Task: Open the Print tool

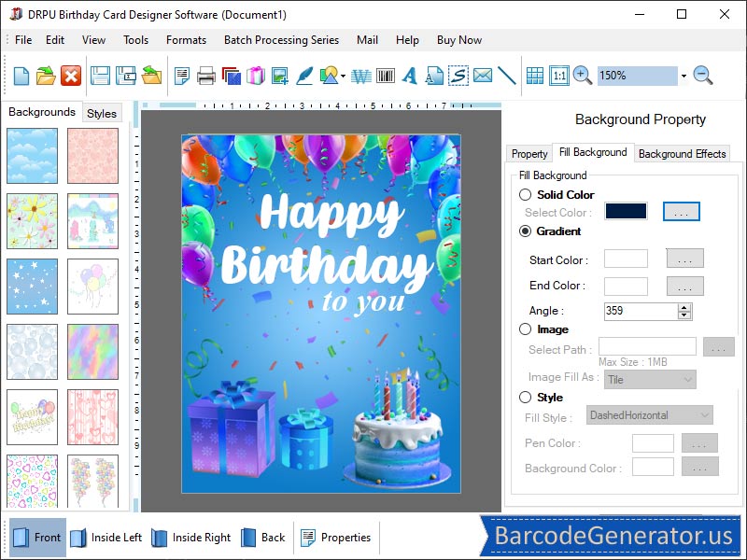Action: coord(204,77)
